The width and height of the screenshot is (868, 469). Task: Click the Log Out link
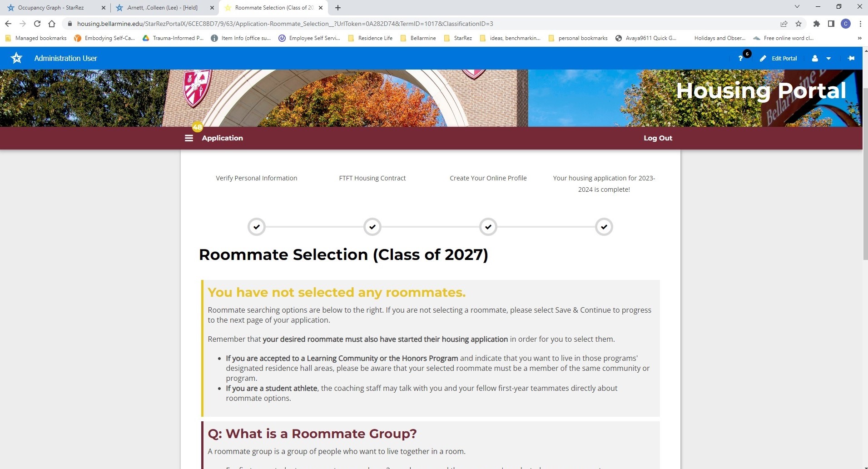657,138
